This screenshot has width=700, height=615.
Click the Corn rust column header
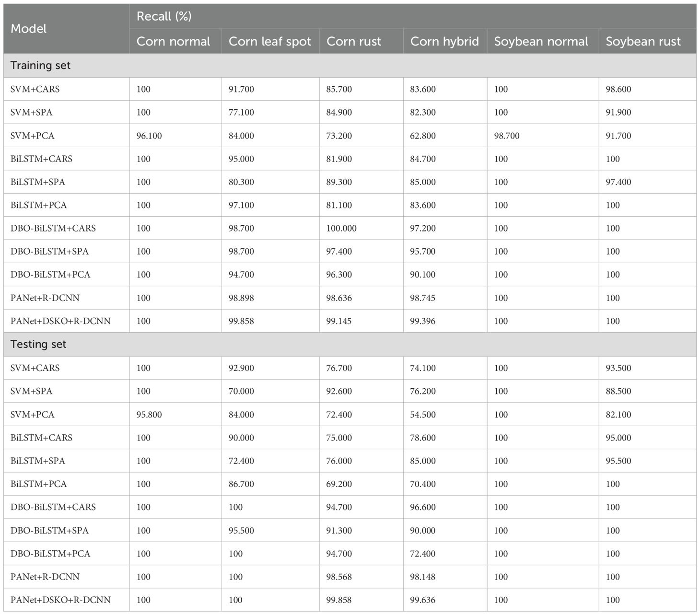[353, 42]
